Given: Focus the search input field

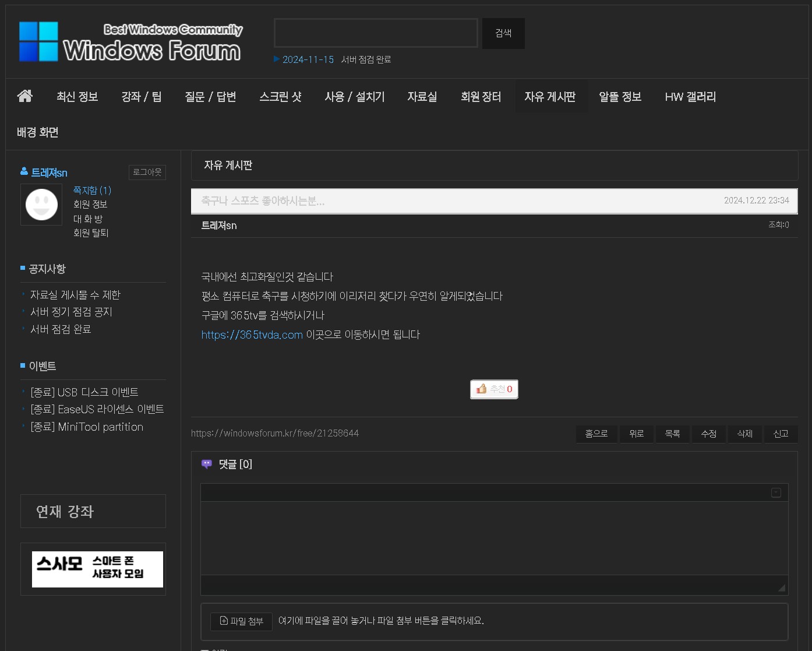Looking at the screenshot, I should pos(376,33).
